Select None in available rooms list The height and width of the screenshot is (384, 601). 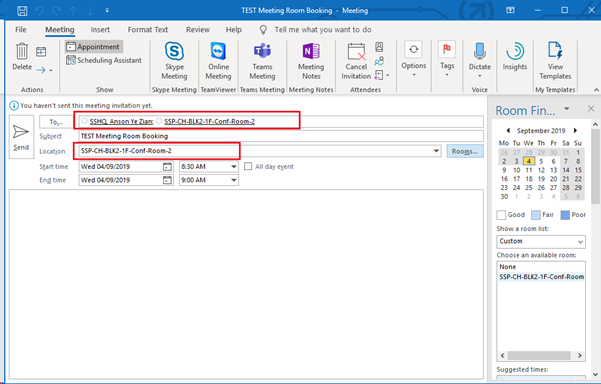[541, 267]
